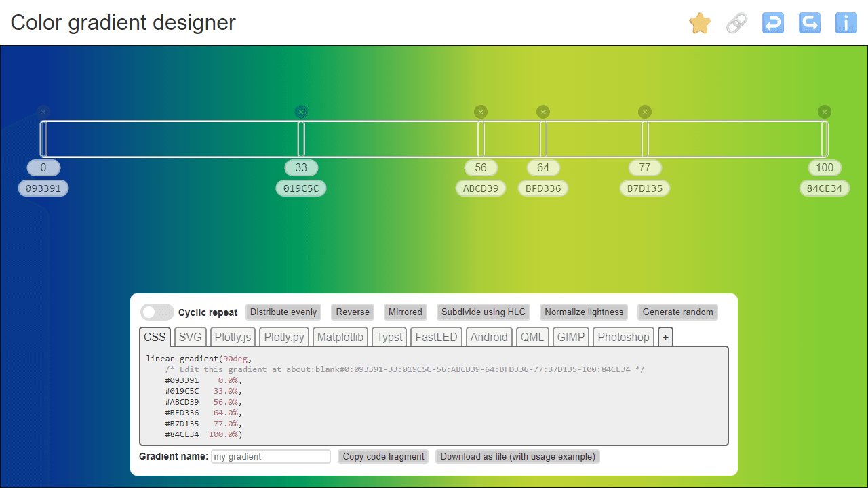The width and height of the screenshot is (868, 488).
Task: Switch to the Plotly.js tab
Action: click(233, 337)
